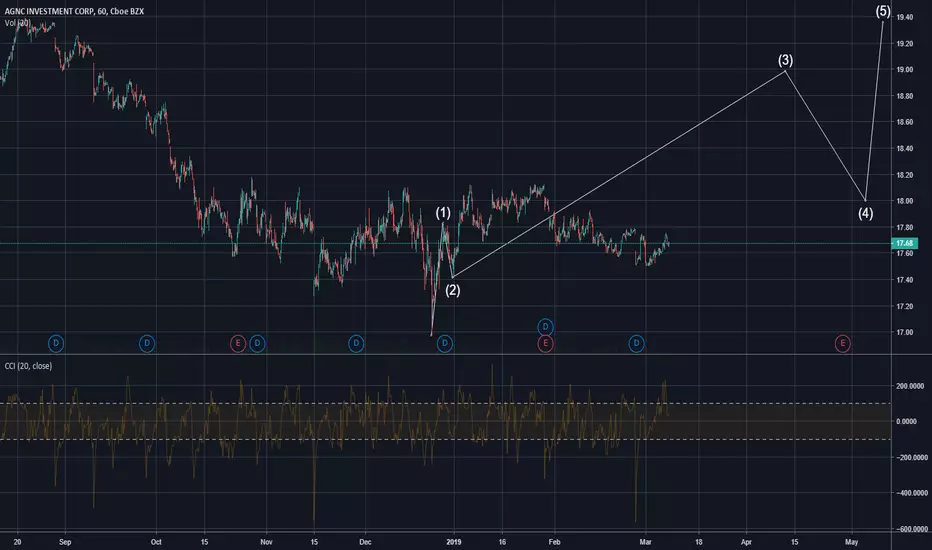Click the -400.0000 CCI axis label
The image size is (932, 550).
pos(912,493)
